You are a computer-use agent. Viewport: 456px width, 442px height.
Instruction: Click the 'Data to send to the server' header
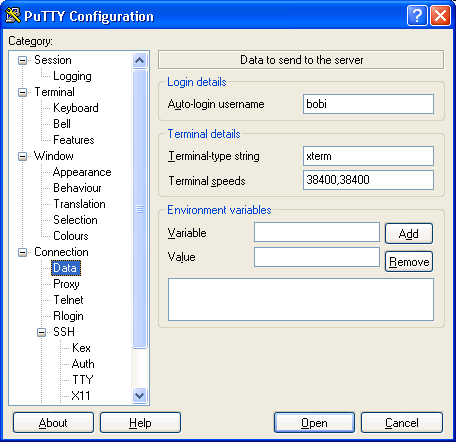tap(301, 60)
